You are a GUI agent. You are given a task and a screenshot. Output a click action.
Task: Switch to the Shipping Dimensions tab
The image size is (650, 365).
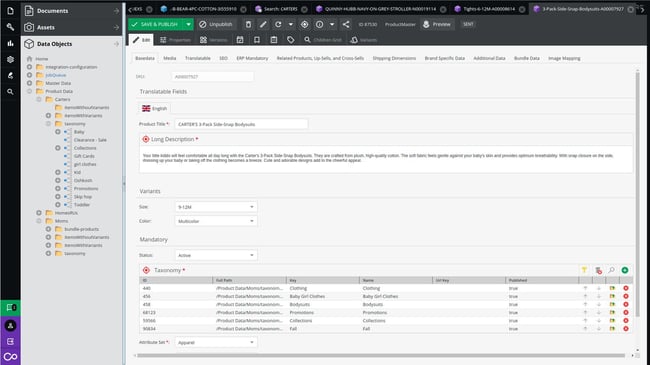click(394, 58)
